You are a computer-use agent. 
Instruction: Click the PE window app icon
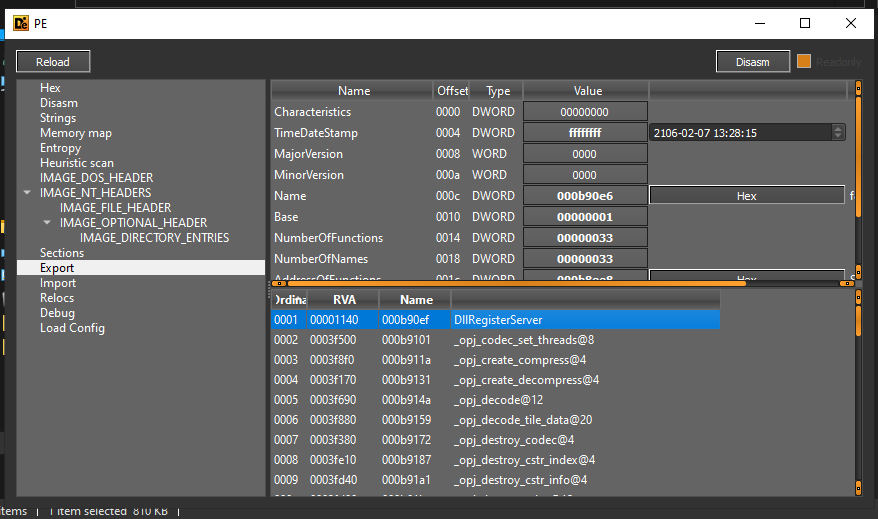pos(21,24)
